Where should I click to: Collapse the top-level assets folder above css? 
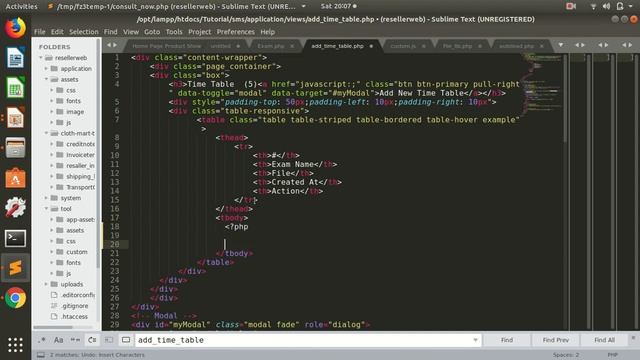click(x=46, y=79)
